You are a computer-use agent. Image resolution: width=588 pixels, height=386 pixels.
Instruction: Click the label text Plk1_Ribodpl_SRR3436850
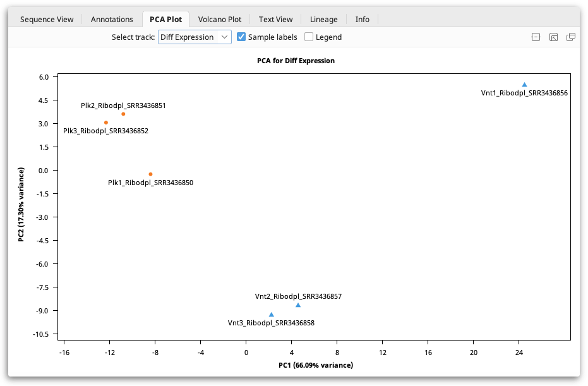coord(151,183)
